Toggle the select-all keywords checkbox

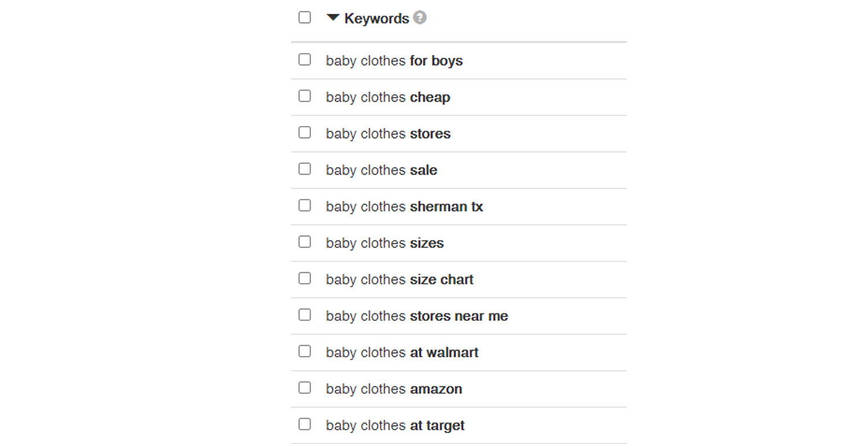point(304,17)
